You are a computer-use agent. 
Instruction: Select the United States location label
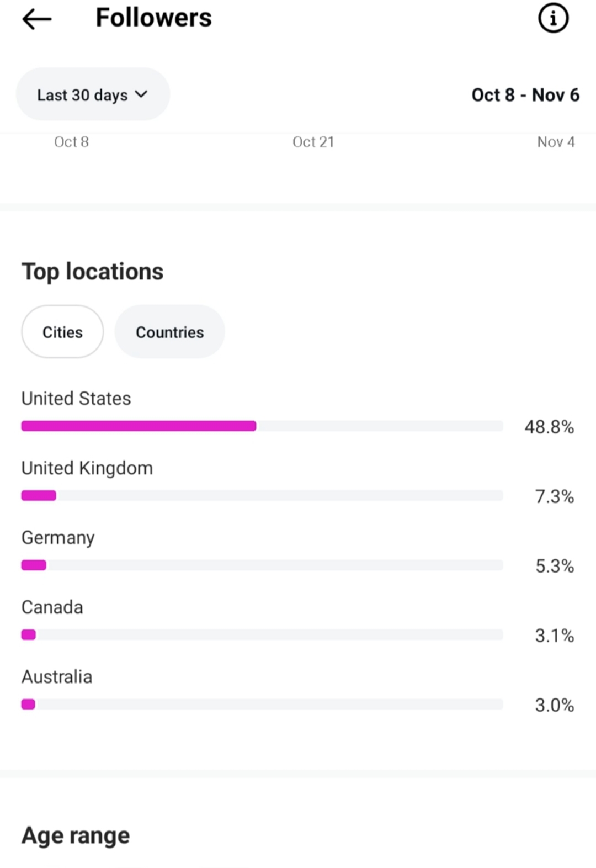coord(76,398)
